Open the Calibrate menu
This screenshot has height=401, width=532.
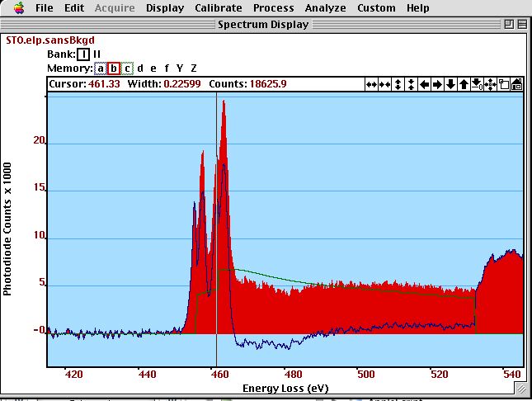218,7
